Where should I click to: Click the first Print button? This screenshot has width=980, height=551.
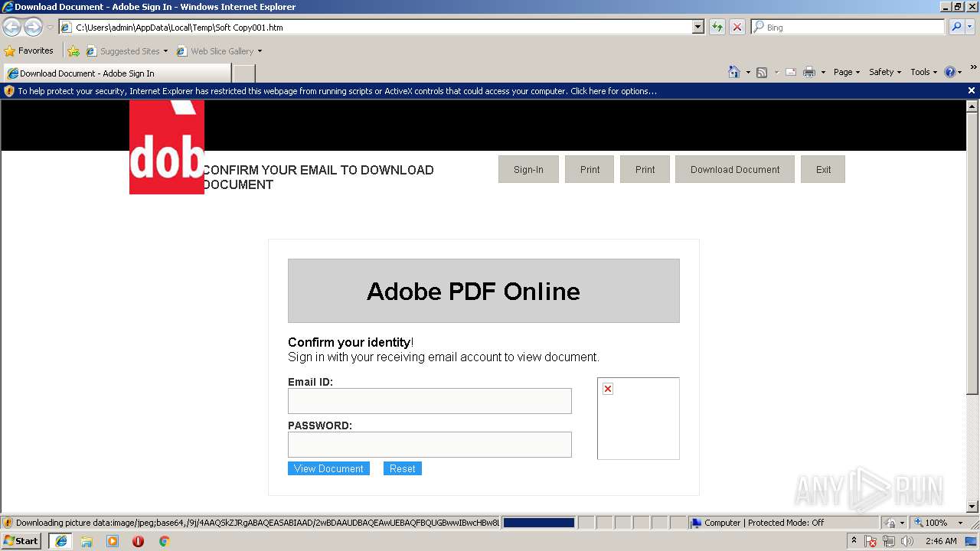point(590,169)
